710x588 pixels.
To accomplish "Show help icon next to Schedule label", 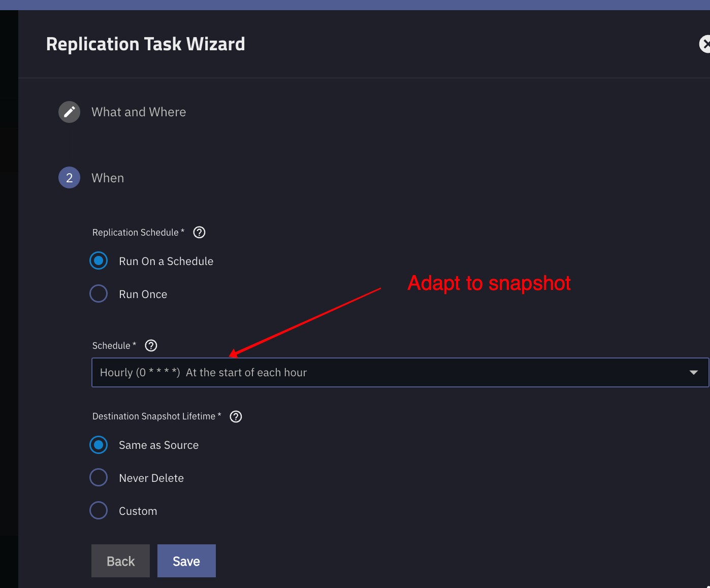I will [x=151, y=345].
